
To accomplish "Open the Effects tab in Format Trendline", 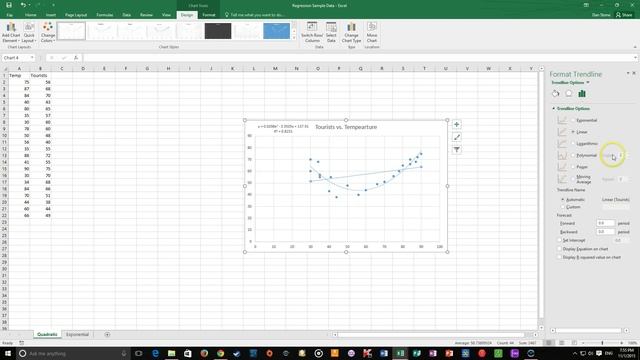I will click(569, 93).
